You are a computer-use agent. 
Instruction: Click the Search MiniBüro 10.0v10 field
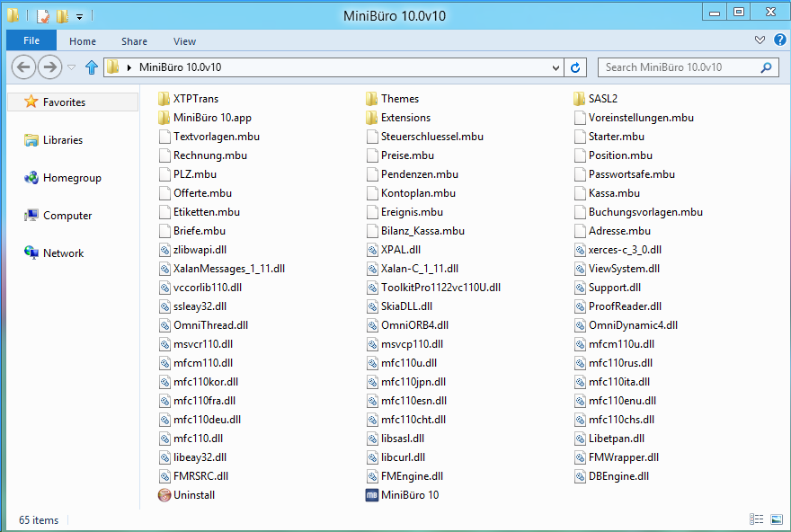click(x=689, y=67)
